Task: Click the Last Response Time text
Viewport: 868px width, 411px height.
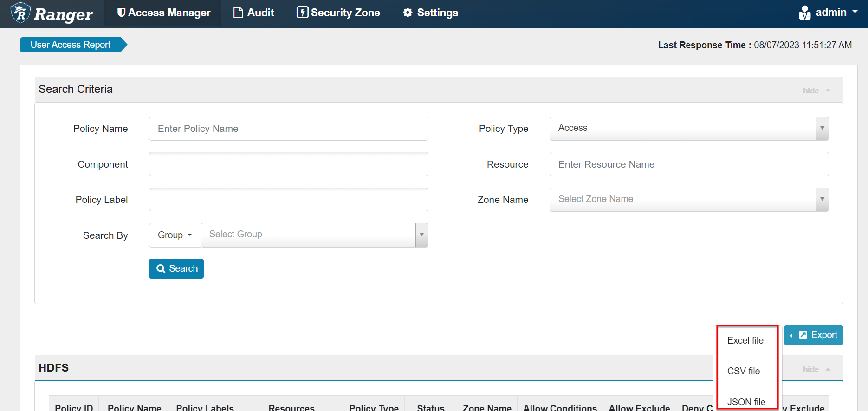Action: click(755, 45)
